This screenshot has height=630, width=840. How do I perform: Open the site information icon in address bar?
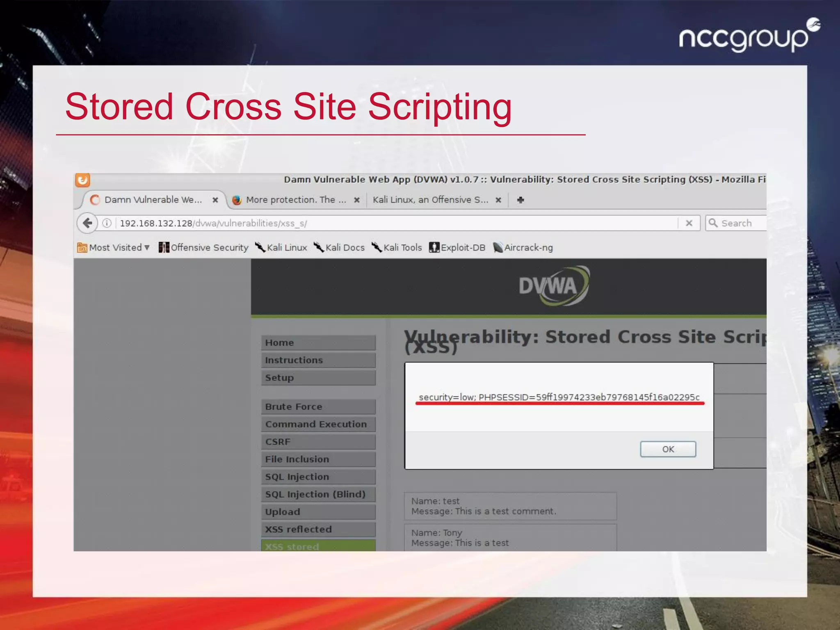click(107, 223)
